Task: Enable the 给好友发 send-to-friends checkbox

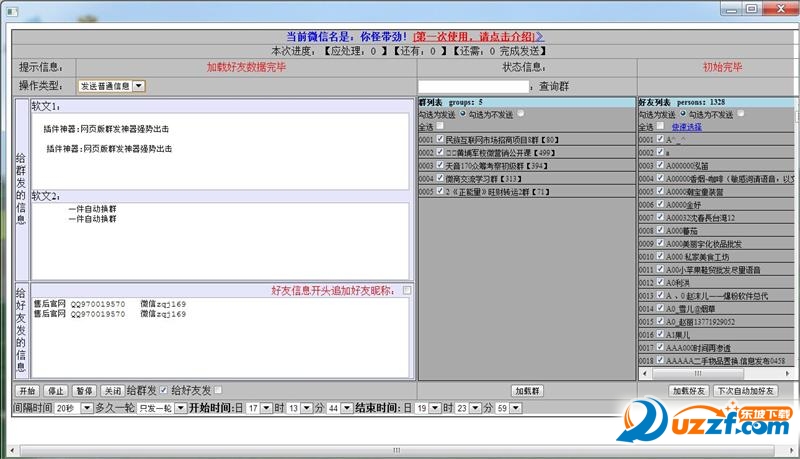Action: (218, 390)
